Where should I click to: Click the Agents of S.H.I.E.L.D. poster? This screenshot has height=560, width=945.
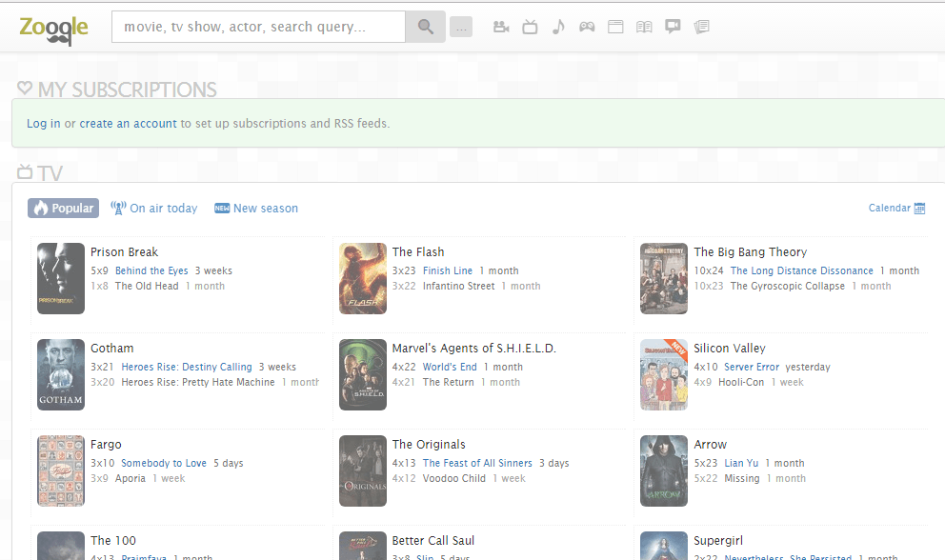(x=363, y=375)
